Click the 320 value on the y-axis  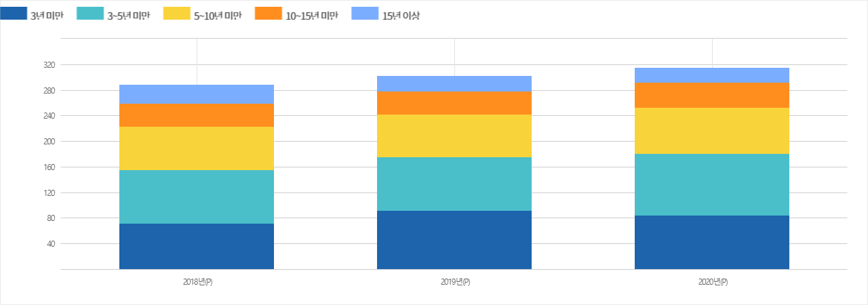(48, 65)
